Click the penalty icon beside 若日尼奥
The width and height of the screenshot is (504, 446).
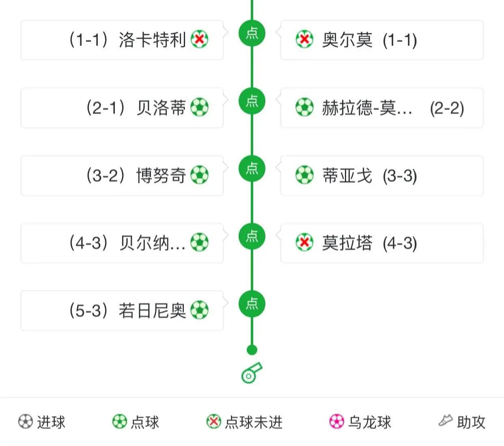200,310
